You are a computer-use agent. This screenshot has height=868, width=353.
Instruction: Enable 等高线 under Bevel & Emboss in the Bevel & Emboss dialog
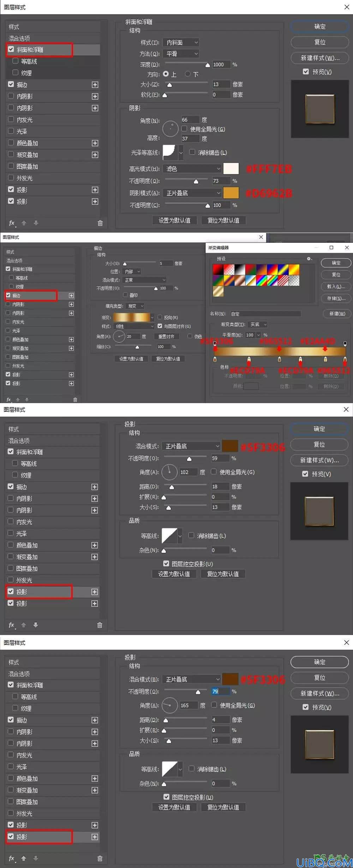coord(15,61)
